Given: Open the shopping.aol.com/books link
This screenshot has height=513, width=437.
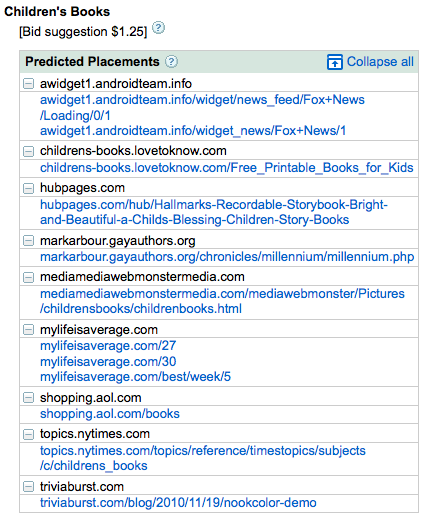Looking at the screenshot, I should pos(110,414).
